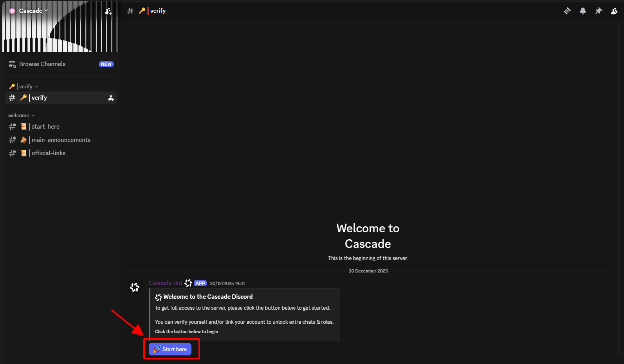Select the verify channel in sidebar
Screen dimensions: 624x364
pos(39,98)
